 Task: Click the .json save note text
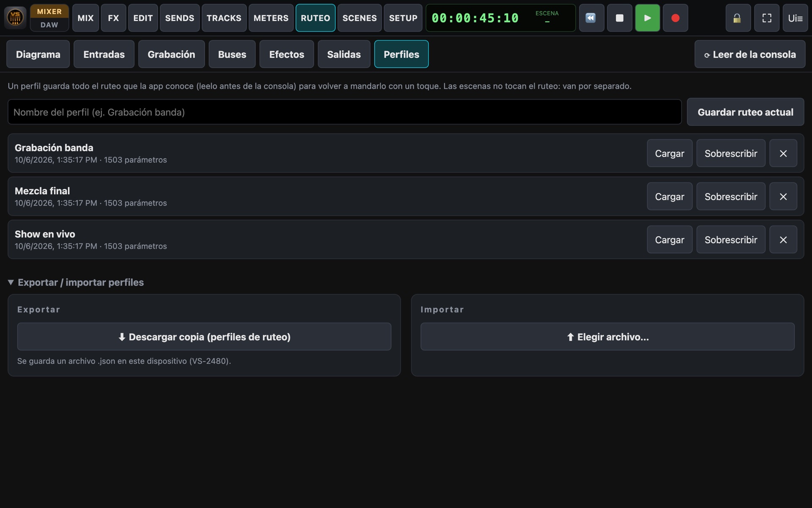point(124,361)
